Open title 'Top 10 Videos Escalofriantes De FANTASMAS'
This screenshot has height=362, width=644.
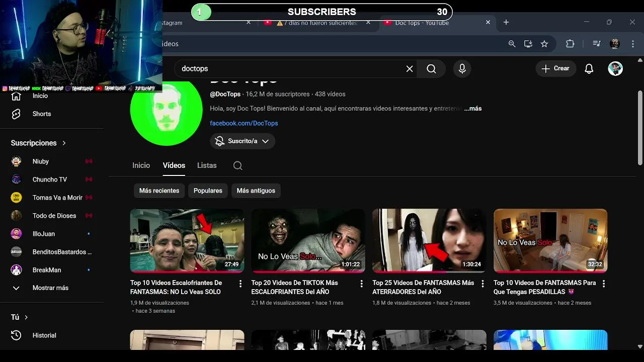tap(176, 287)
